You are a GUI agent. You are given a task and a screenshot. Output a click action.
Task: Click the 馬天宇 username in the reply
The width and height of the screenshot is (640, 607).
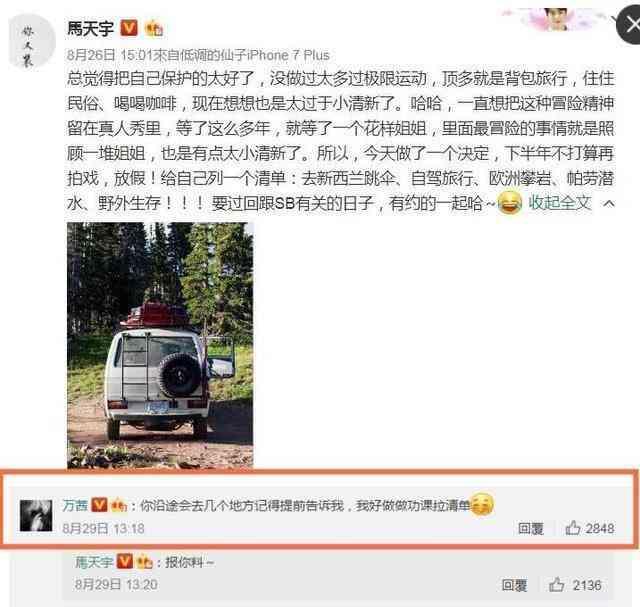click(x=94, y=562)
